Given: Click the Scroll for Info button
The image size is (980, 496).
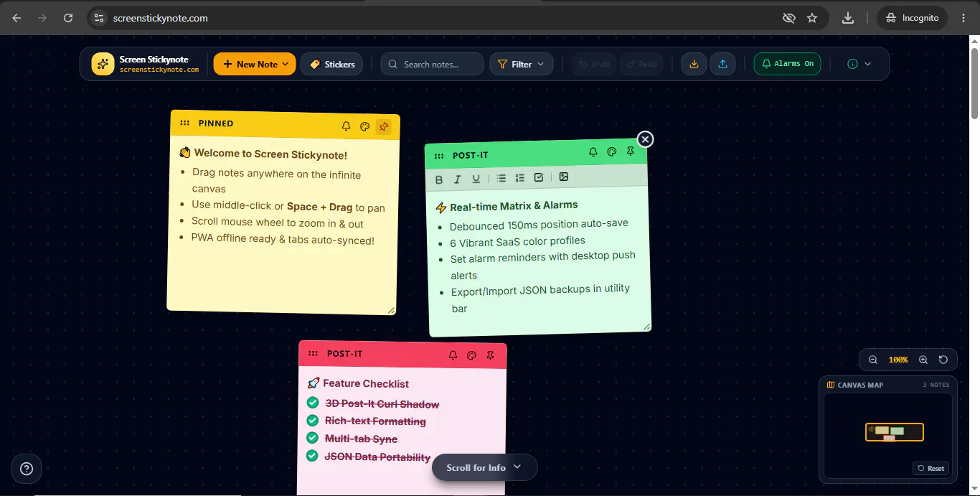Looking at the screenshot, I should click(484, 467).
